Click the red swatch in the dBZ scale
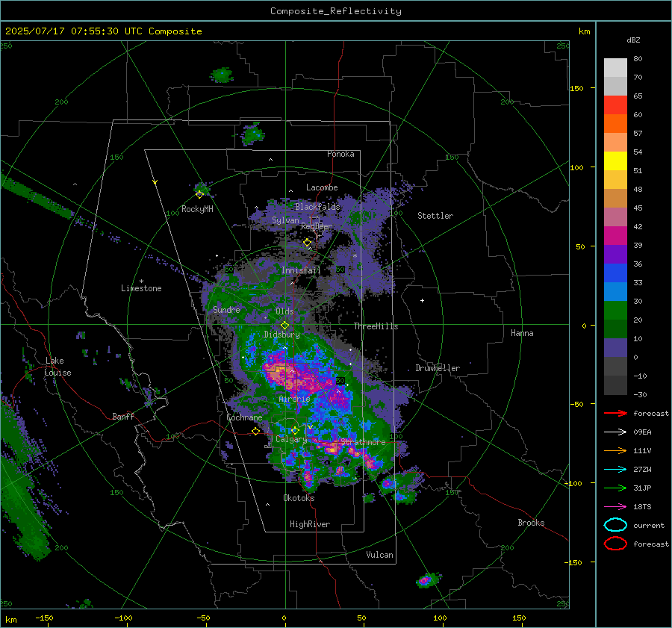The image size is (672, 628). 615,105
